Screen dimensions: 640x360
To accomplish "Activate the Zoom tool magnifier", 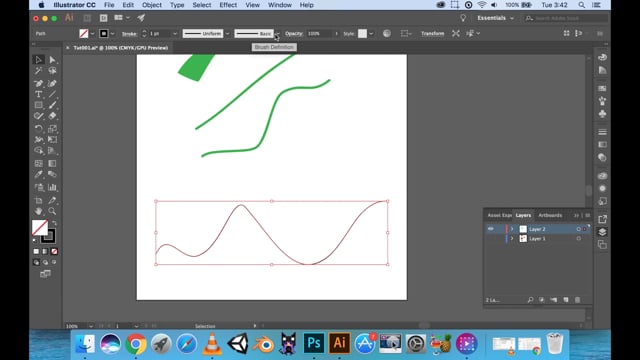I will 52,211.
